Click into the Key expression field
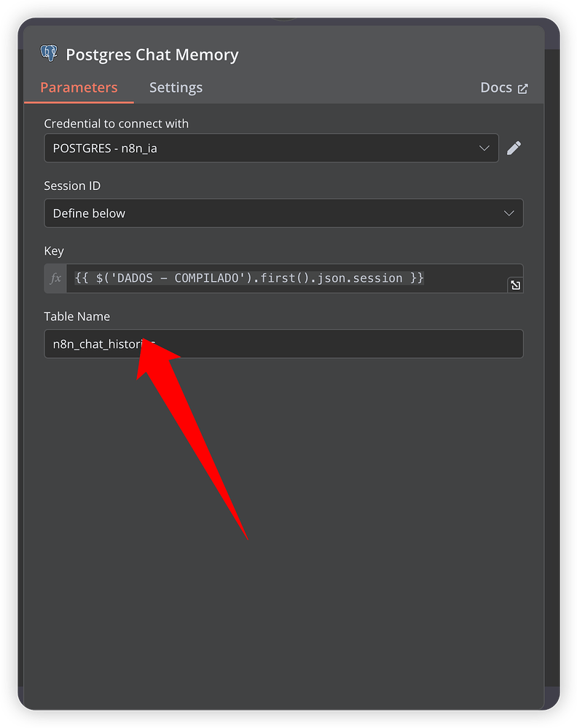Screen dimensions: 577x728 coord(291,279)
